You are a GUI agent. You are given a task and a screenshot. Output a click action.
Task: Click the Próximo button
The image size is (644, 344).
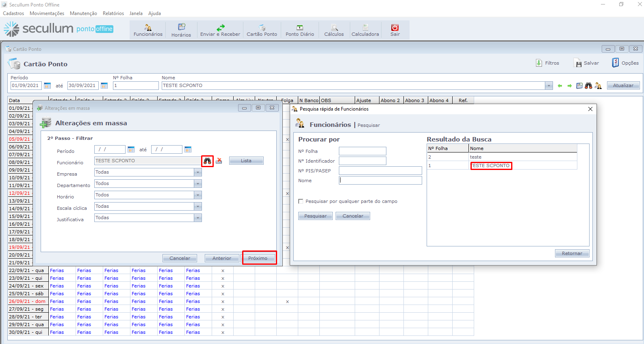click(x=258, y=258)
